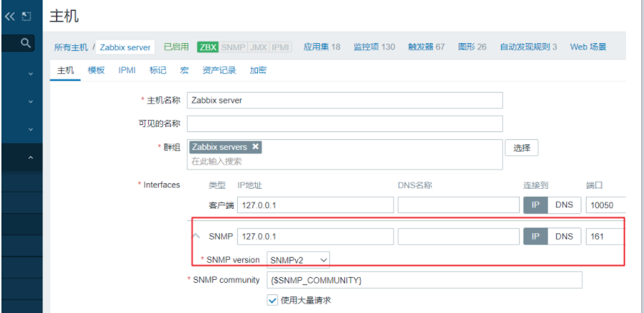Expand the second sidebar menu chevron

(30, 101)
